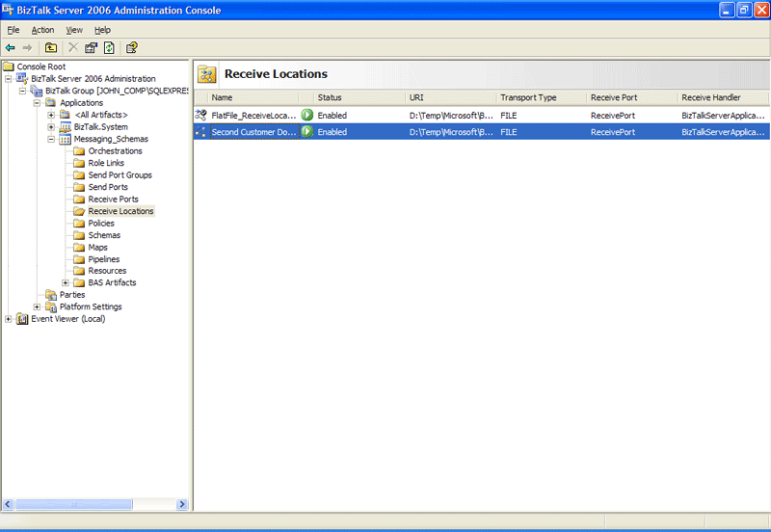771x532 pixels.
Task: Click the Up One Level toolbar icon
Action: (51, 47)
